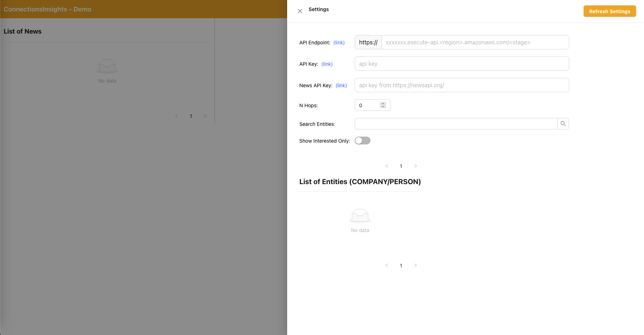Viewport: 644px width, 335px height.
Task: Focus the API Endpoint input field
Action: [x=475, y=42]
